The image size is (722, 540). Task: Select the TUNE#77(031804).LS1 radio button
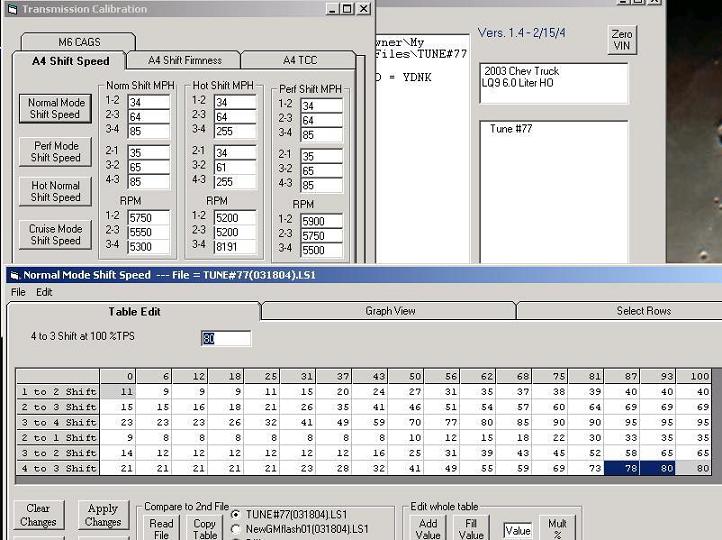[x=234, y=514]
